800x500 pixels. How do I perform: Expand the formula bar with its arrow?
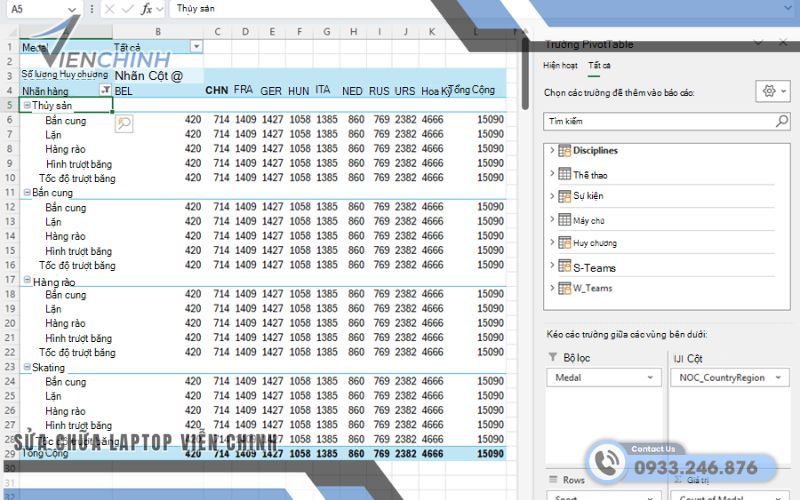pyautogui.click(x=789, y=8)
